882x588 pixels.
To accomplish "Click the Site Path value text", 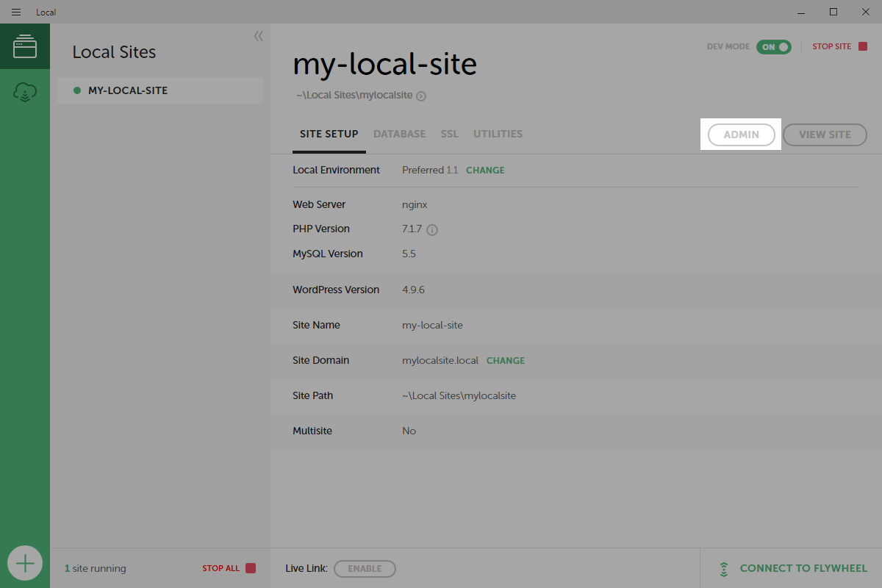I will tap(459, 395).
